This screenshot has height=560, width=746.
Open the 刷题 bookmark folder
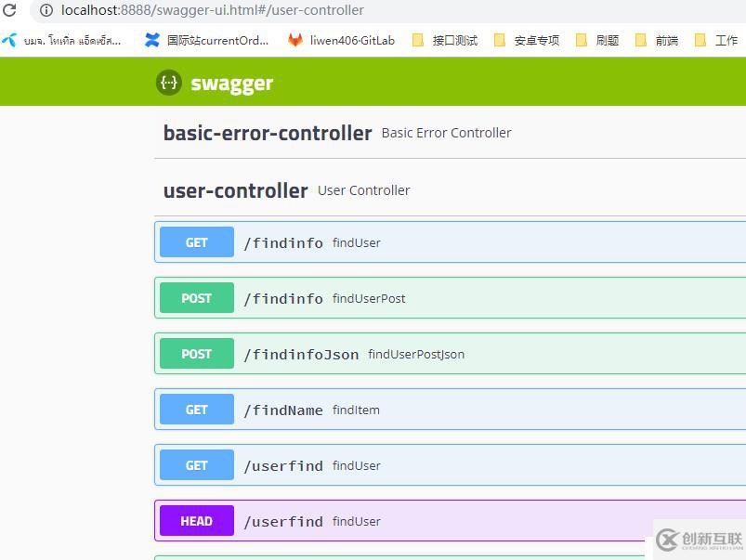pos(597,41)
